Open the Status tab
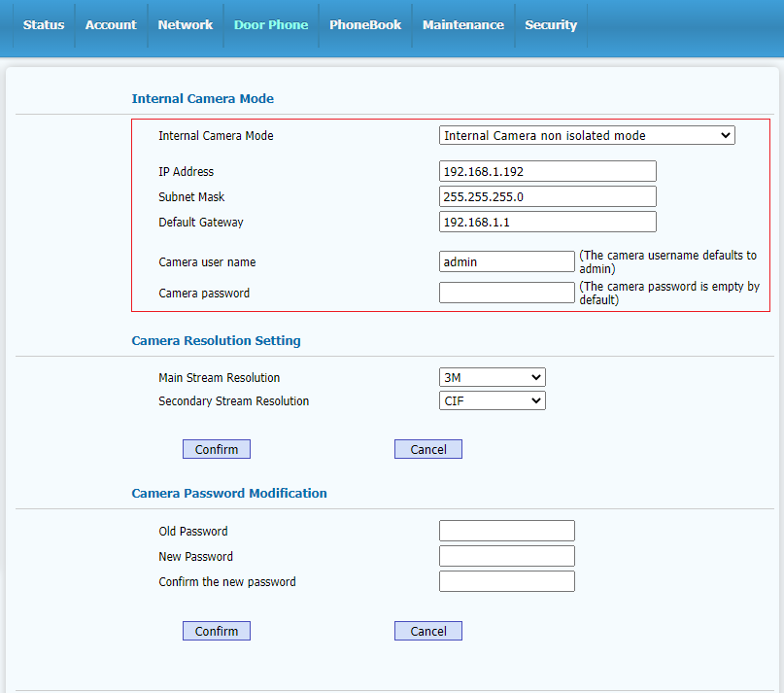The height and width of the screenshot is (693, 784). [44, 25]
